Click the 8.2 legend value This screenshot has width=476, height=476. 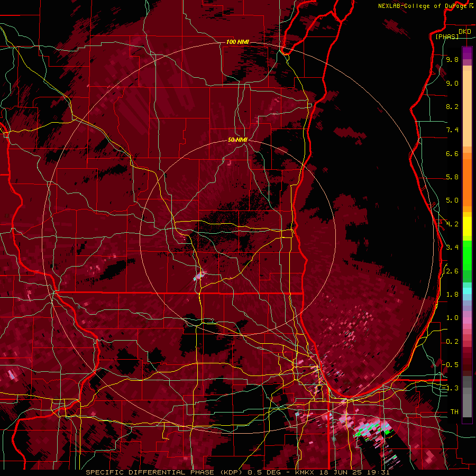[452, 106]
